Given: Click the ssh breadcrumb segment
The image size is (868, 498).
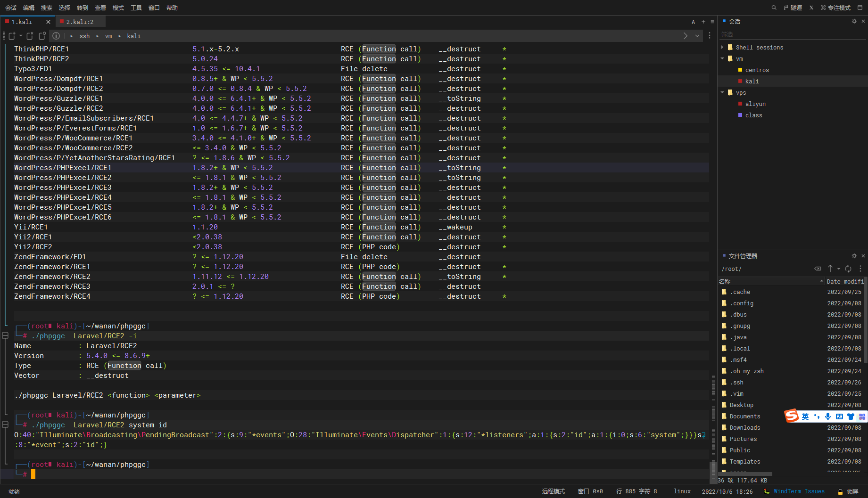Looking at the screenshot, I should (x=84, y=36).
